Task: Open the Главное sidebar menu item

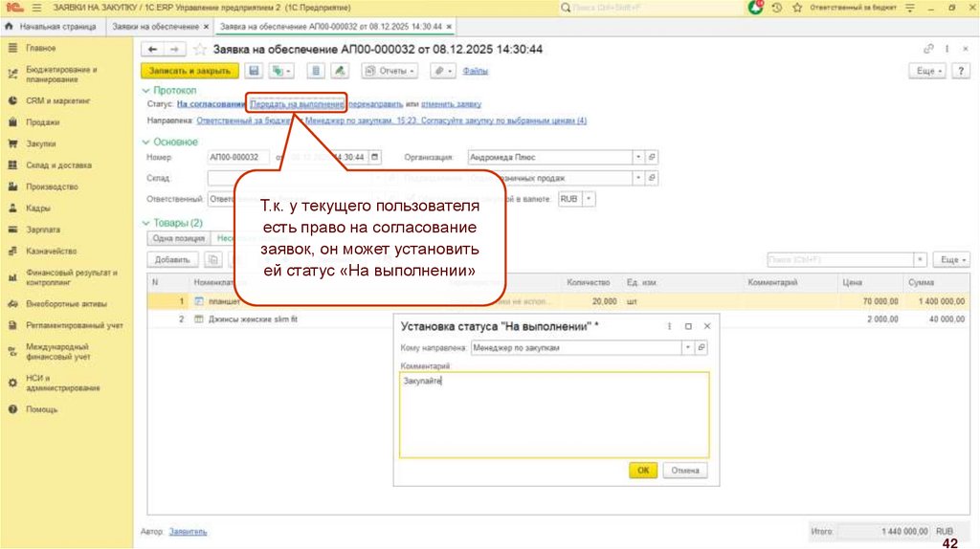Action: click(x=40, y=48)
